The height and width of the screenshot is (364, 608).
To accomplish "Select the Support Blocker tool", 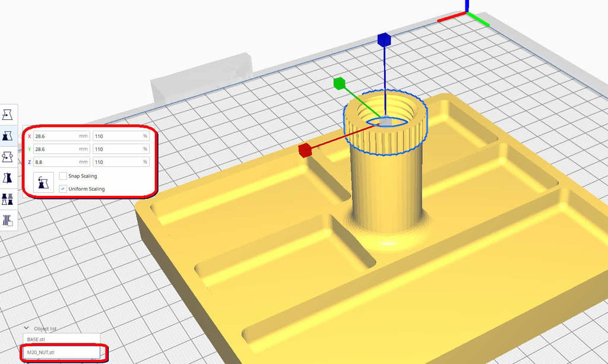I will pyautogui.click(x=8, y=220).
